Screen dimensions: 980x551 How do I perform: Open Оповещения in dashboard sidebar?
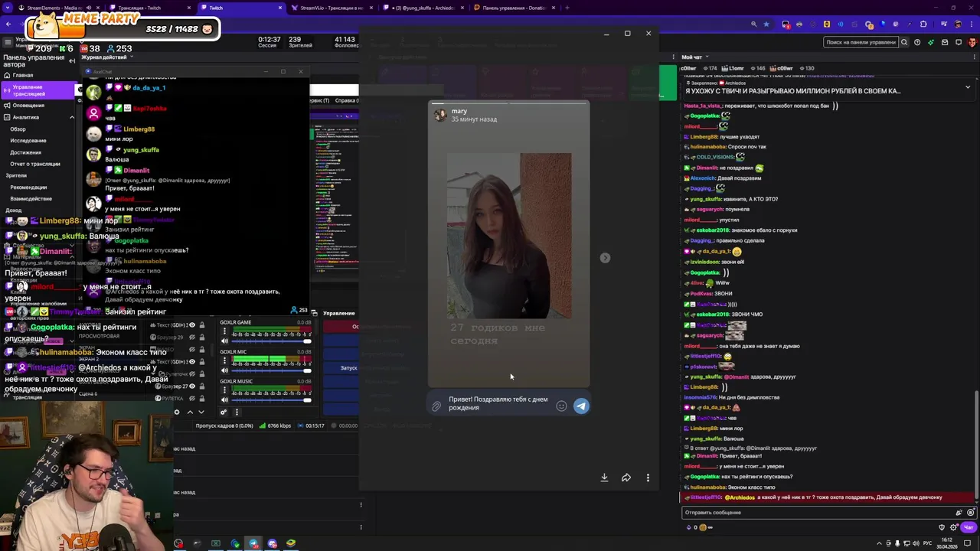click(x=28, y=105)
